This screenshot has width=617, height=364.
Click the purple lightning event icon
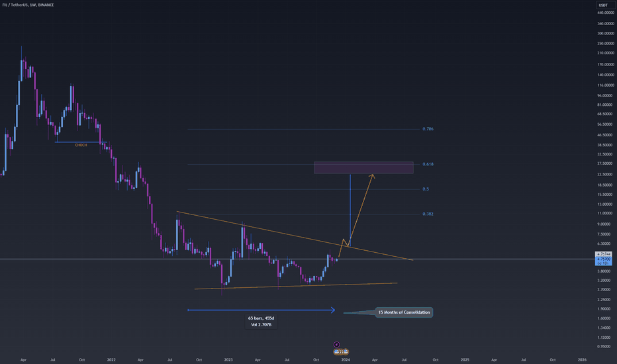pos(336,344)
